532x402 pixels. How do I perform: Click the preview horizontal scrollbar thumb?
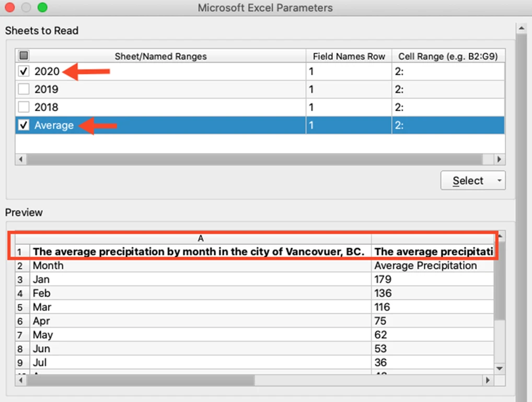(141, 380)
